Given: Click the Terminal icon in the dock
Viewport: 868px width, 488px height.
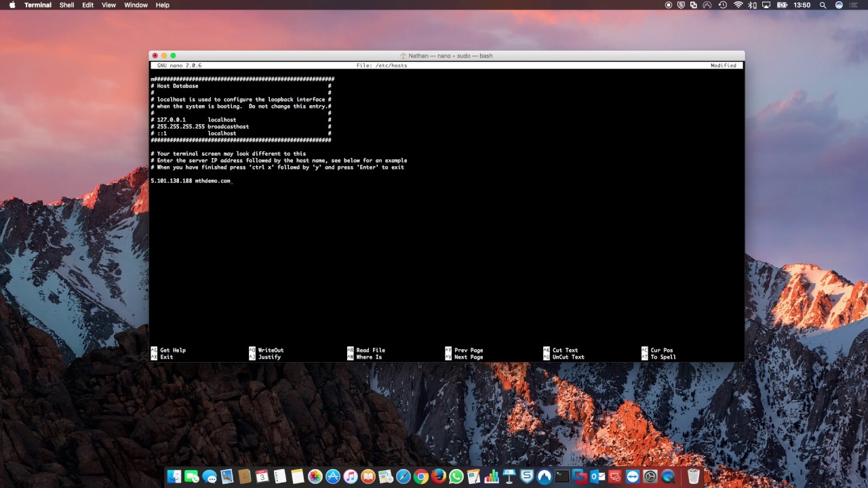Looking at the screenshot, I should pyautogui.click(x=562, y=476).
